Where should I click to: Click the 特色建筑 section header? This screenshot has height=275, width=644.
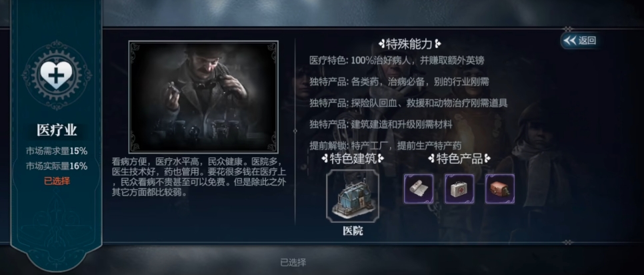(353, 159)
